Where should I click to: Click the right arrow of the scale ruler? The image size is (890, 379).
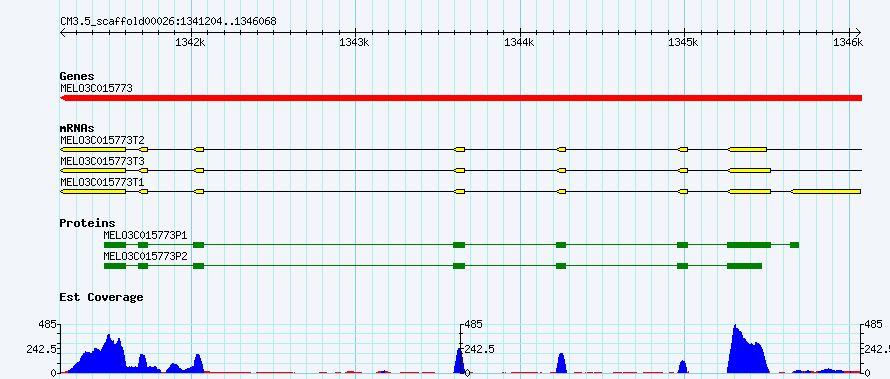(x=858, y=32)
